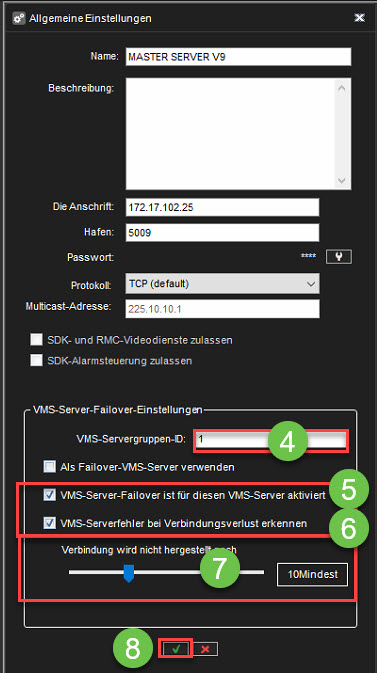This screenshot has height=673, width=377.
Task: Select the Die Anschrift IP address field
Action: coord(222,207)
